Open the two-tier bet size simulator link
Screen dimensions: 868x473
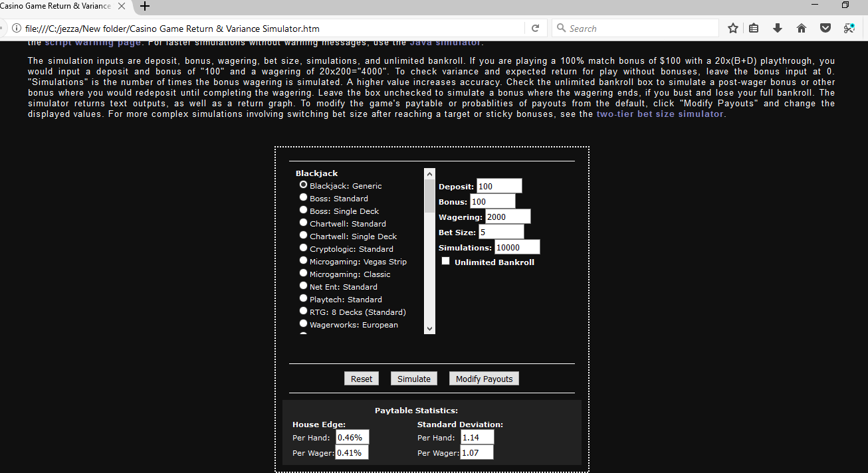click(659, 114)
